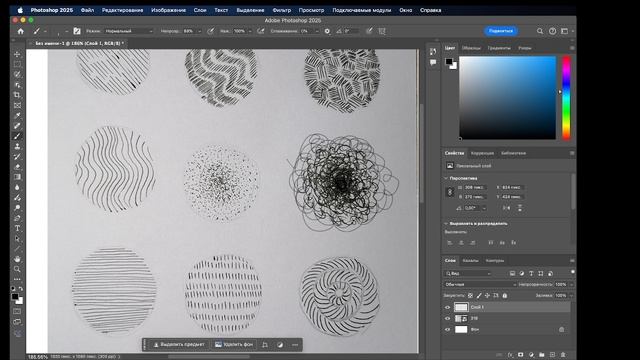
Task: Open the search icon in options bar
Action: [x=540, y=31]
